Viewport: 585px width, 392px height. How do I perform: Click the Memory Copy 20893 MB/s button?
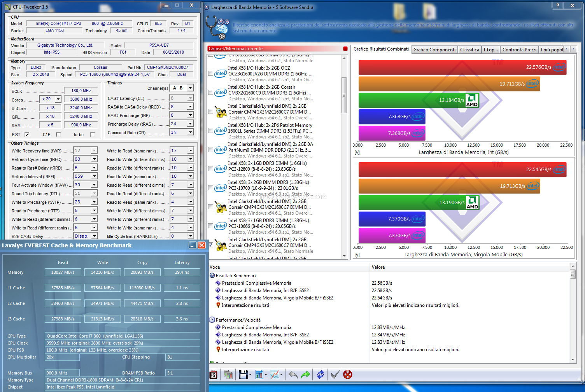coord(142,272)
